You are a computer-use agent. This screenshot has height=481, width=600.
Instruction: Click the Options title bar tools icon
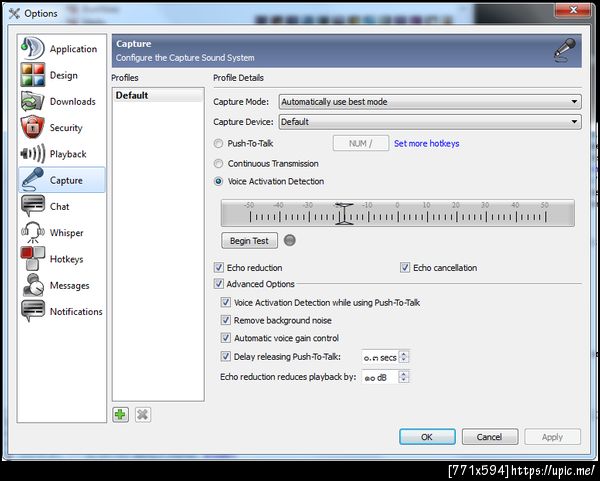14,13
